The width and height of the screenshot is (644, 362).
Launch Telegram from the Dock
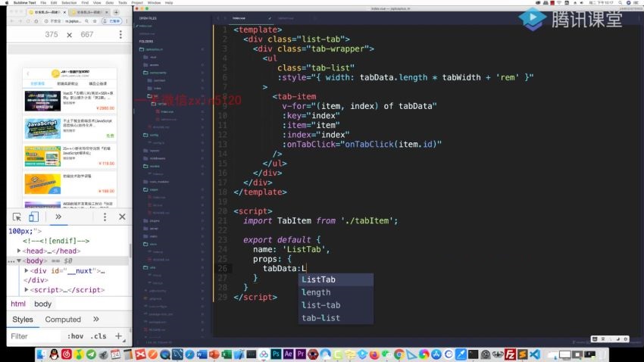tap(91, 354)
